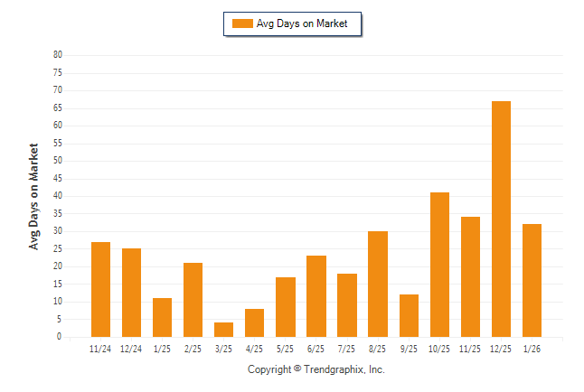Select the 4/25 bar
This screenshot has height=392, width=584.
(254, 322)
